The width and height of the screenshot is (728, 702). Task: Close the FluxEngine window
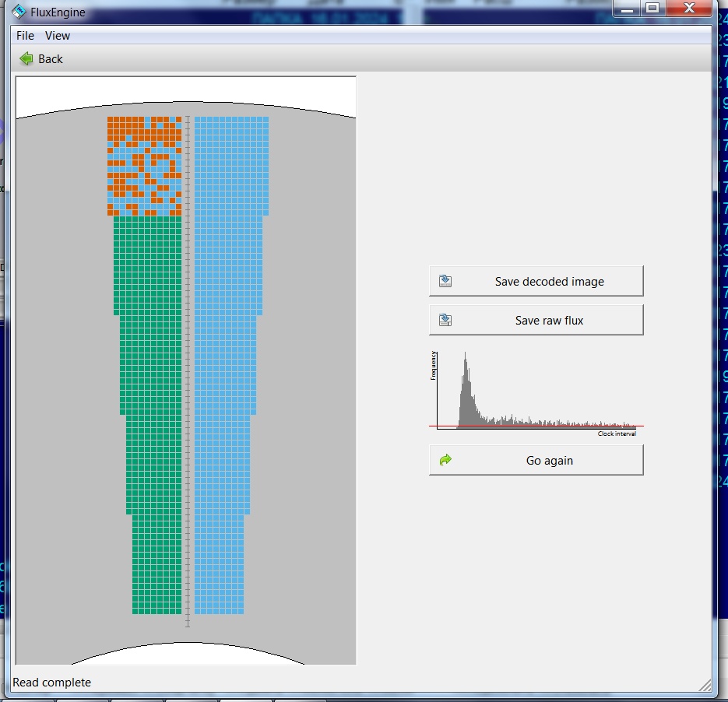pos(689,9)
